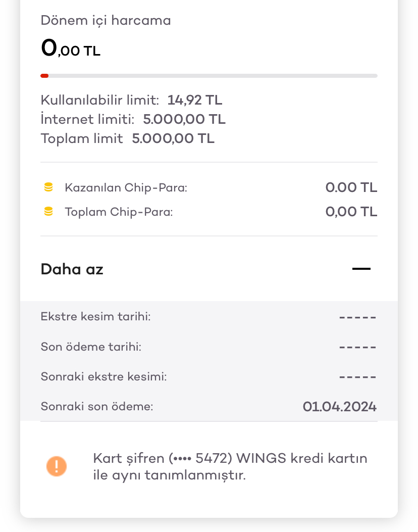Tap the İnternet limiti 5.000,00 TL value
This screenshot has height=532, width=418.
[x=184, y=119]
